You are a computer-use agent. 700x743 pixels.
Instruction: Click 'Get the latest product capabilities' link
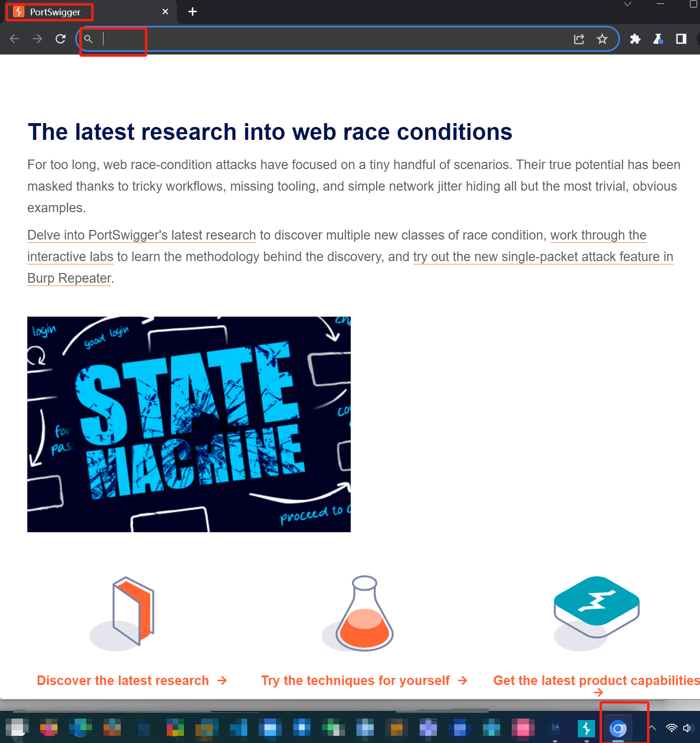(x=597, y=681)
